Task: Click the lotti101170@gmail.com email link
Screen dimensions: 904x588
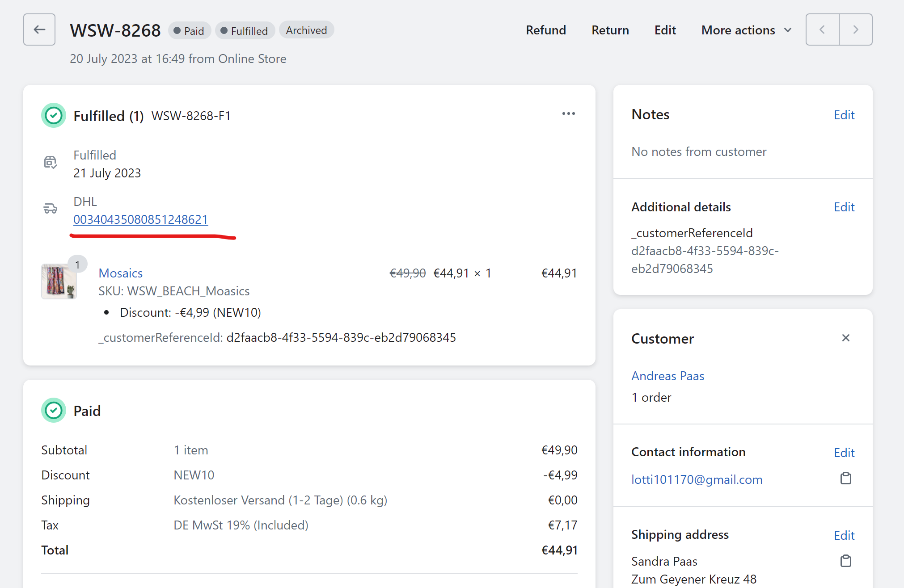Action: [697, 479]
